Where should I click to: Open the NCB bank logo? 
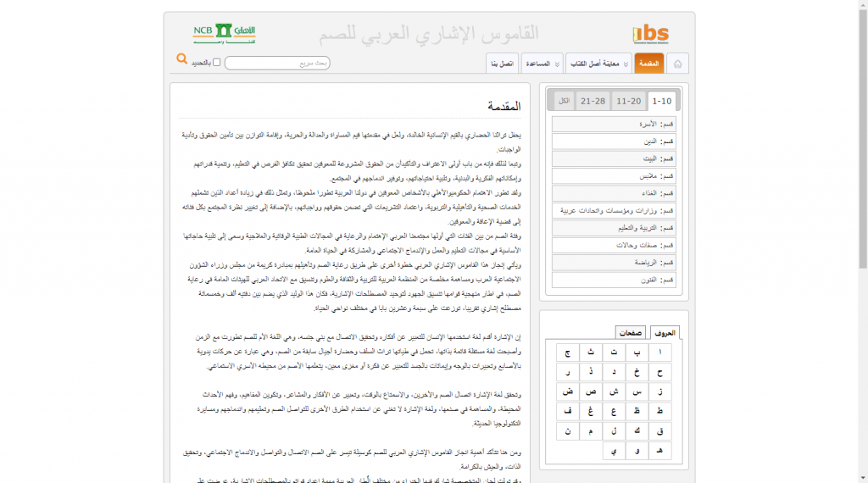[223, 33]
